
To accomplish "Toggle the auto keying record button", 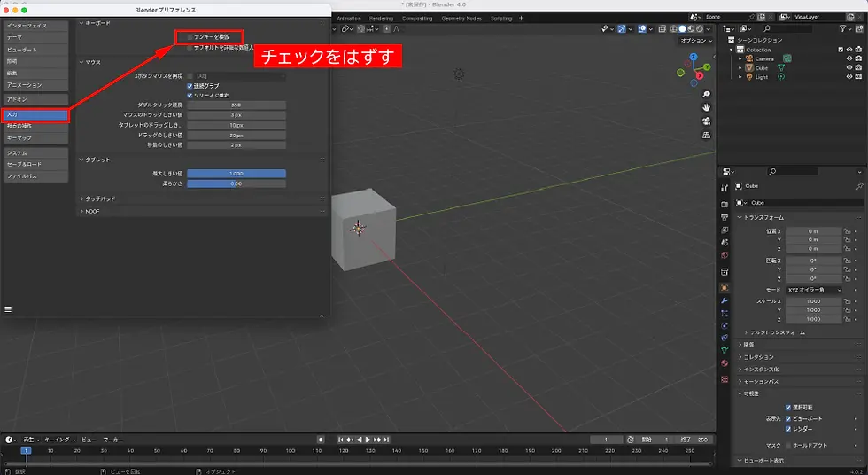I will coord(321,440).
